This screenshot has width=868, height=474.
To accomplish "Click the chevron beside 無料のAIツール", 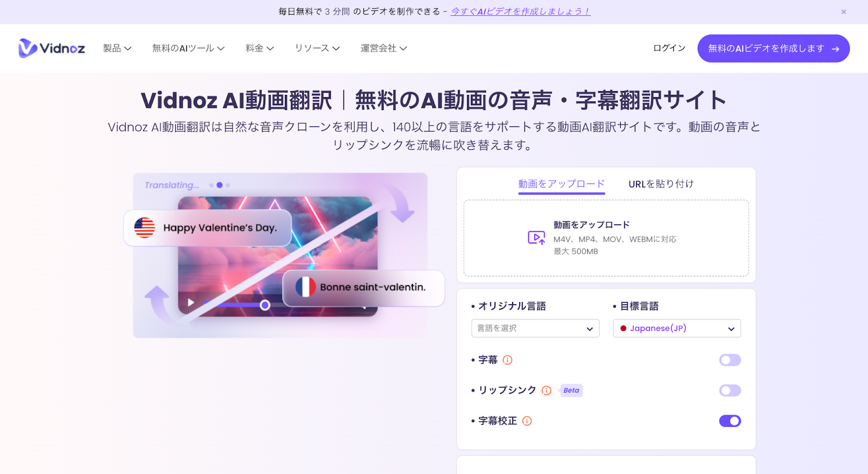I will click(221, 49).
